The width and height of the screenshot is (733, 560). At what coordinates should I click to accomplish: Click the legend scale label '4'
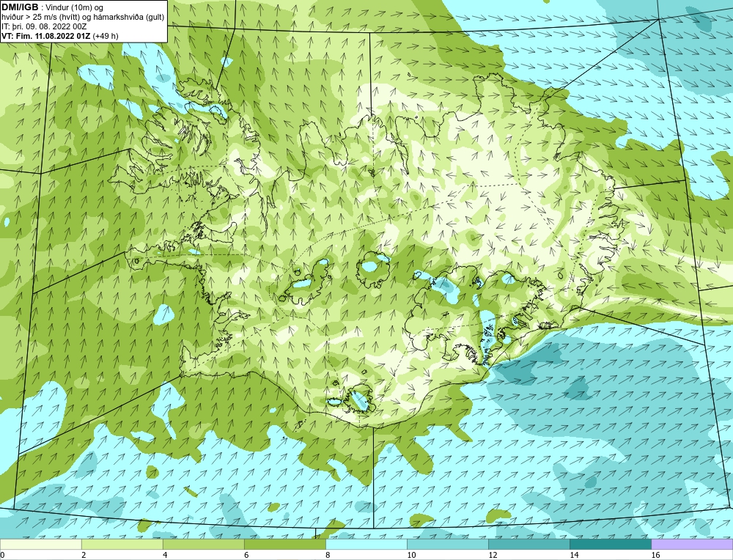pyautogui.click(x=165, y=555)
